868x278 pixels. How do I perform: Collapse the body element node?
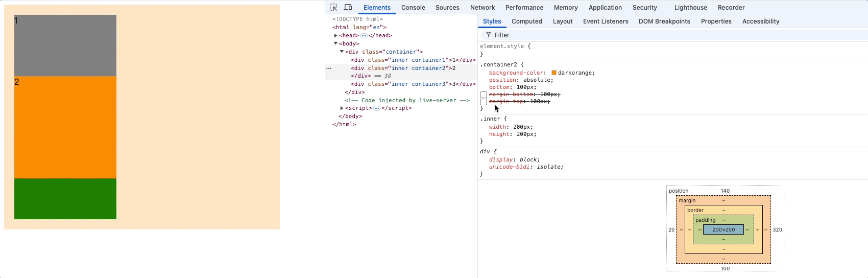click(x=336, y=43)
